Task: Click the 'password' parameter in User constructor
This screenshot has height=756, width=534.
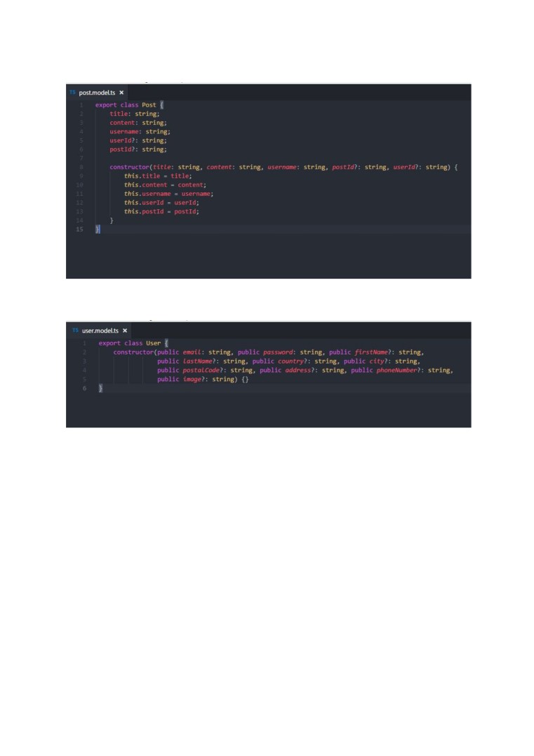Action: pyautogui.click(x=278, y=352)
